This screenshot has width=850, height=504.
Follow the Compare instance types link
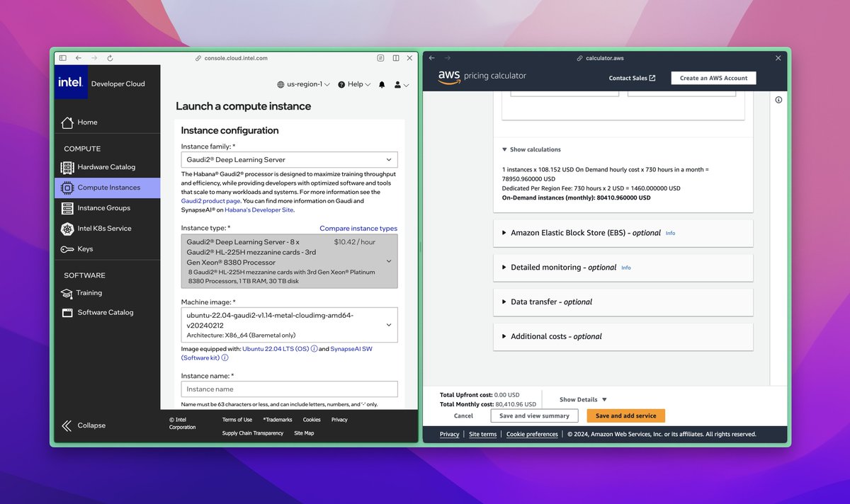[x=358, y=229]
